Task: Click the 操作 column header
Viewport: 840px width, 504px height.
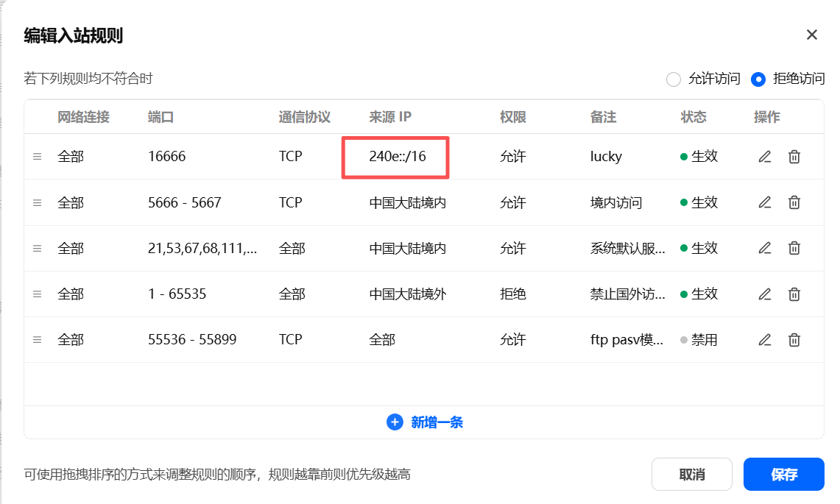Action: click(x=766, y=117)
